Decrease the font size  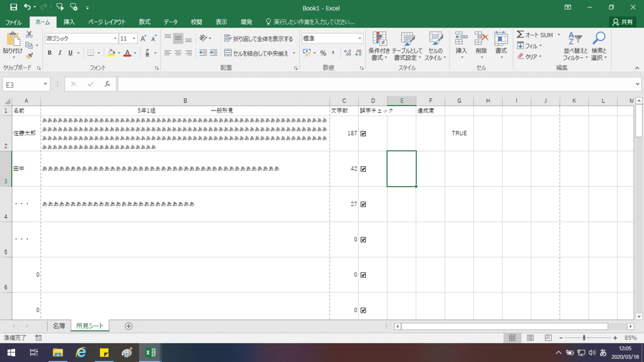(153, 39)
